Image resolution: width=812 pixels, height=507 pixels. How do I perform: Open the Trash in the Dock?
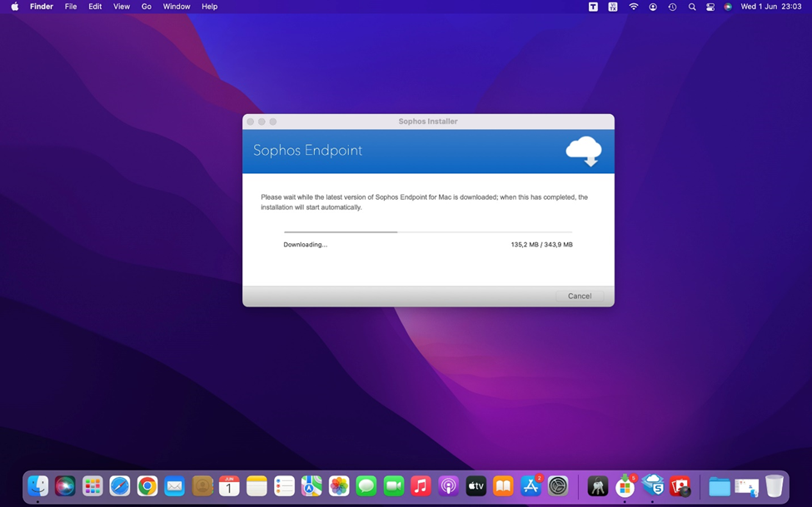[775, 486]
